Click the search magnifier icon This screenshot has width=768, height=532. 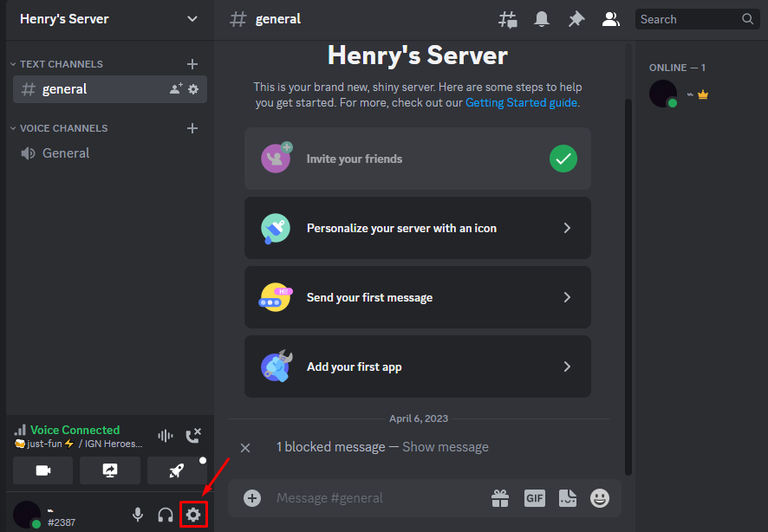(747, 19)
